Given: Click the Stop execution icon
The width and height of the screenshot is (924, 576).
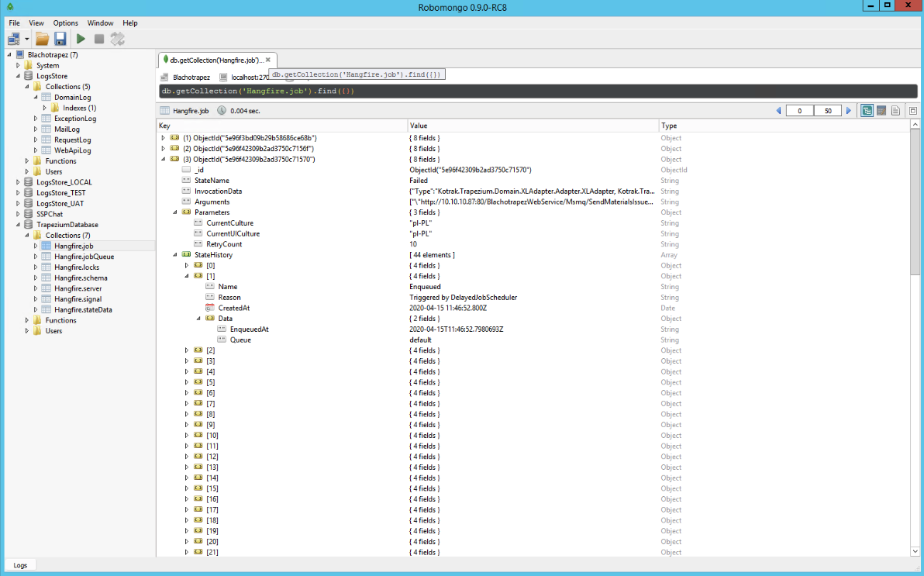Looking at the screenshot, I should coord(99,40).
